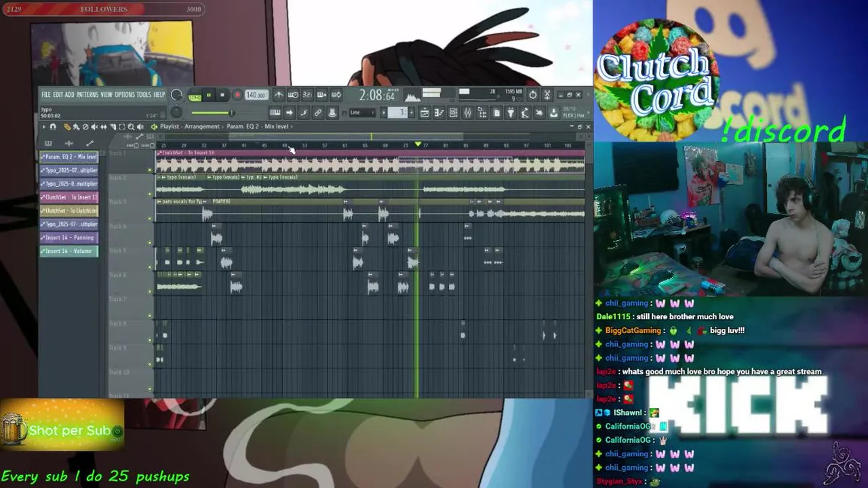Select ClutchSet - To Insert 13 picker item
This screenshot has height=488, width=868.
[69, 197]
